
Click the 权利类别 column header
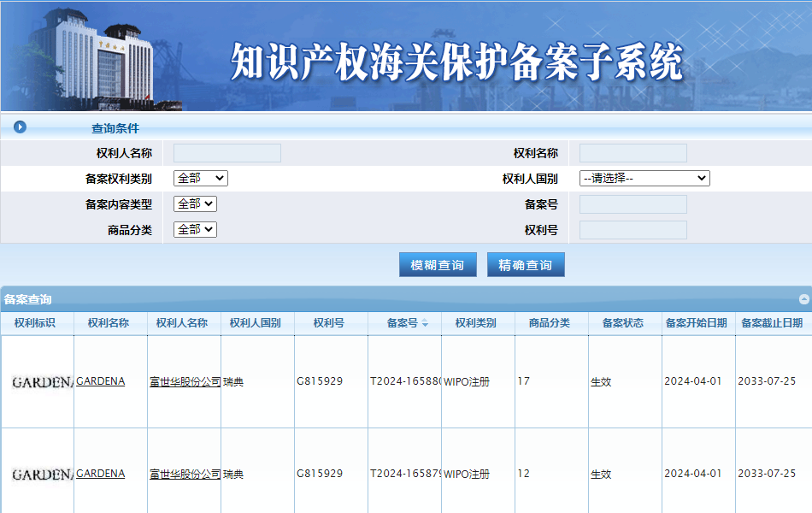(x=477, y=323)
